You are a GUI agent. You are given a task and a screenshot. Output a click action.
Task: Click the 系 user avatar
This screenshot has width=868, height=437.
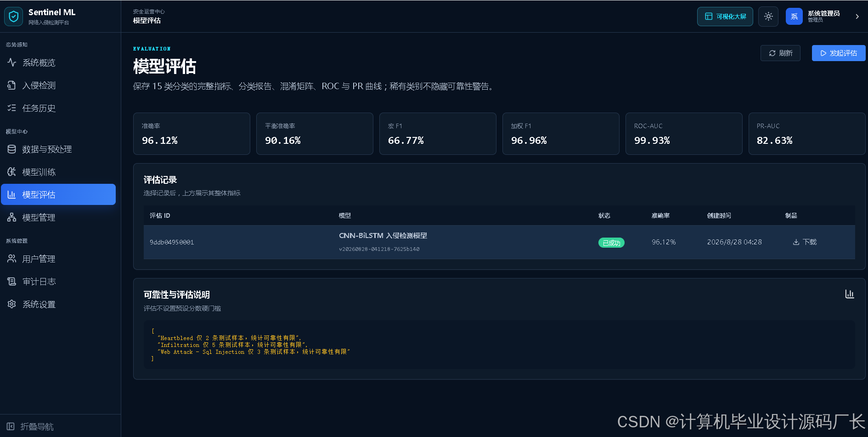click(794, 17)
